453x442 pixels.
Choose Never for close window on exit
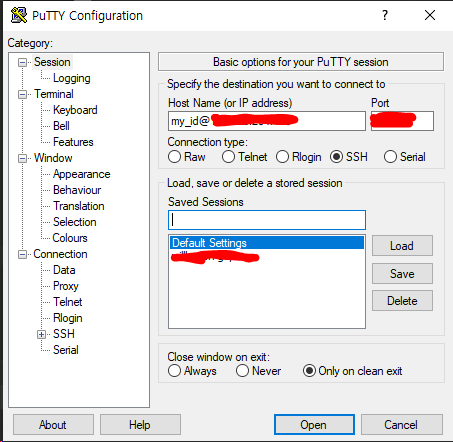(242, 371)
